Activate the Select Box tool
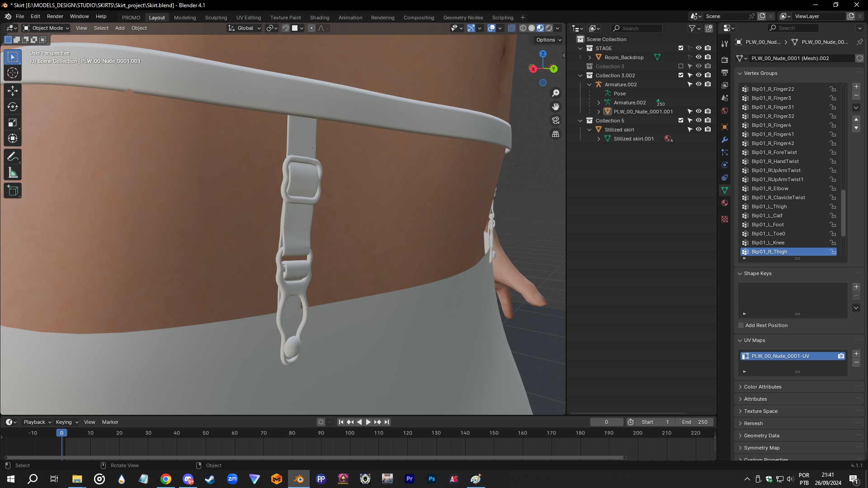 click(x=13, y=57)
